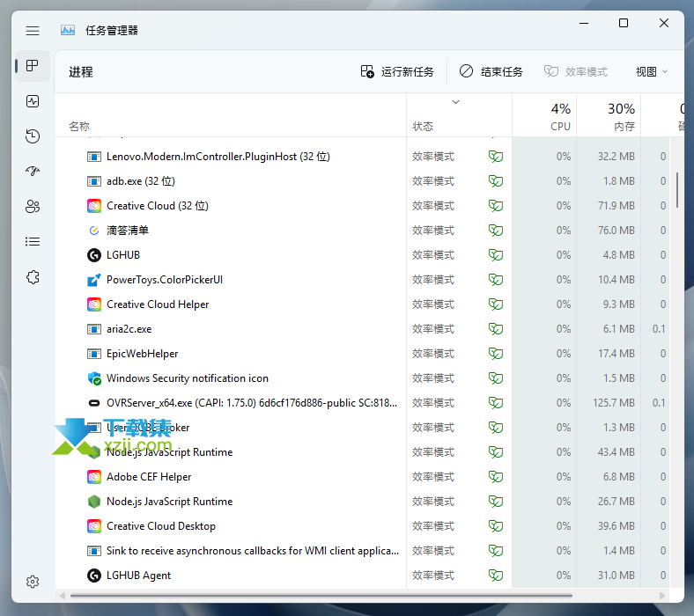The width and height of the screenshot is (694, 616).
Task: Click Creative Cloud (32 位) icon
Action: coord(94,206)
